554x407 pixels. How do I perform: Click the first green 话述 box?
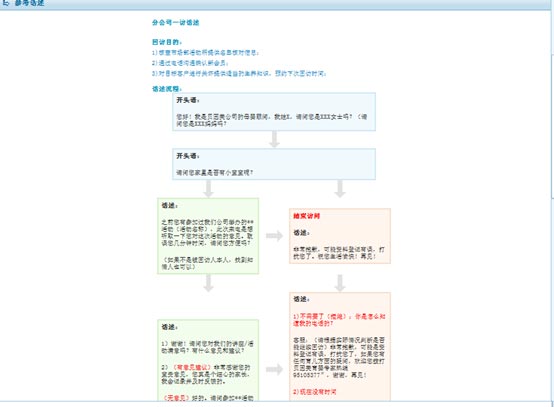tap(208, 236)
